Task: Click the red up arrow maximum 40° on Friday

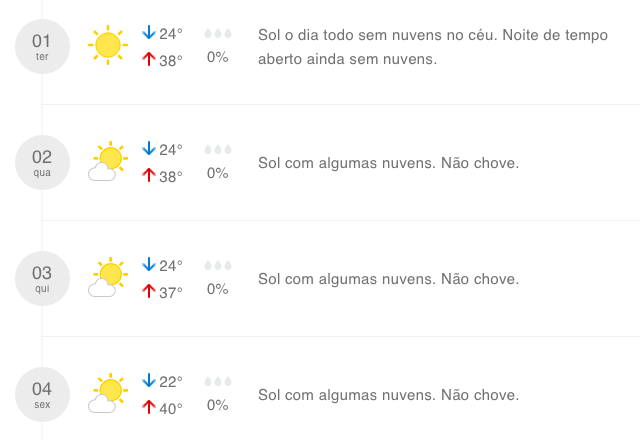Action: 149,407
